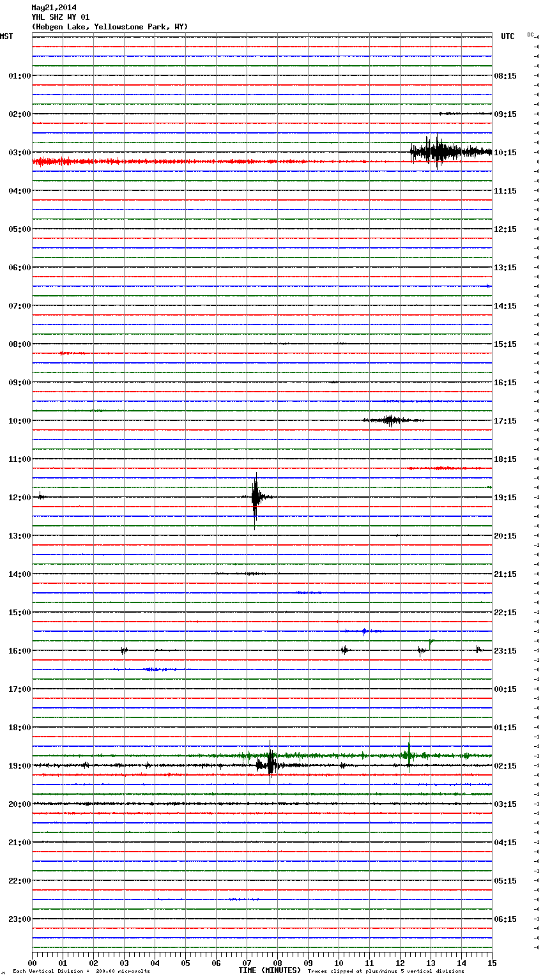Click the 03:00 MST time label
543x980 pixels.
tap(19, 153)
